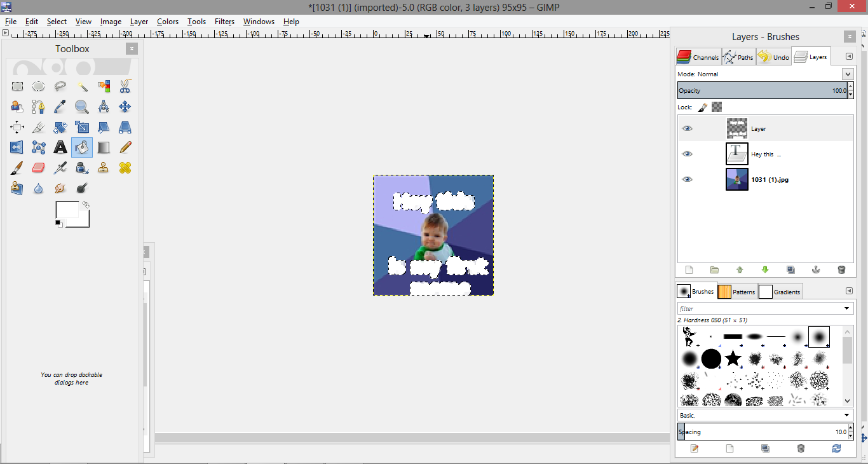Activate the Zoom magnifier tool
Screen dimensions: 868x464
click(82, 107)
